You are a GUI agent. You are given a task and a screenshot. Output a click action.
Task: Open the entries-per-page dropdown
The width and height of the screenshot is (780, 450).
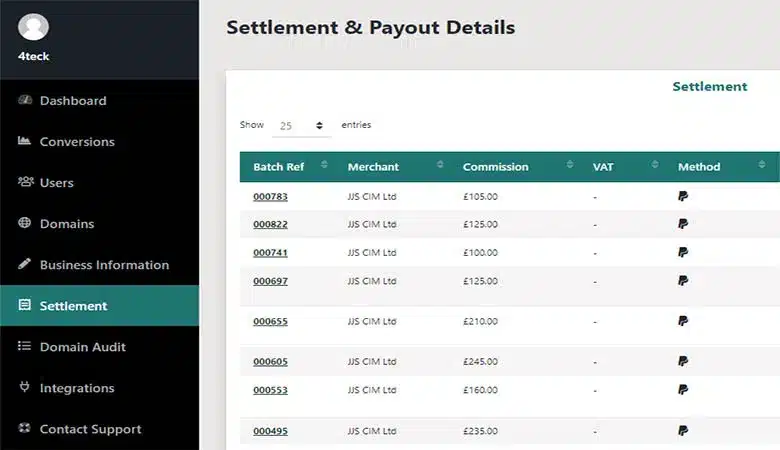301,126
